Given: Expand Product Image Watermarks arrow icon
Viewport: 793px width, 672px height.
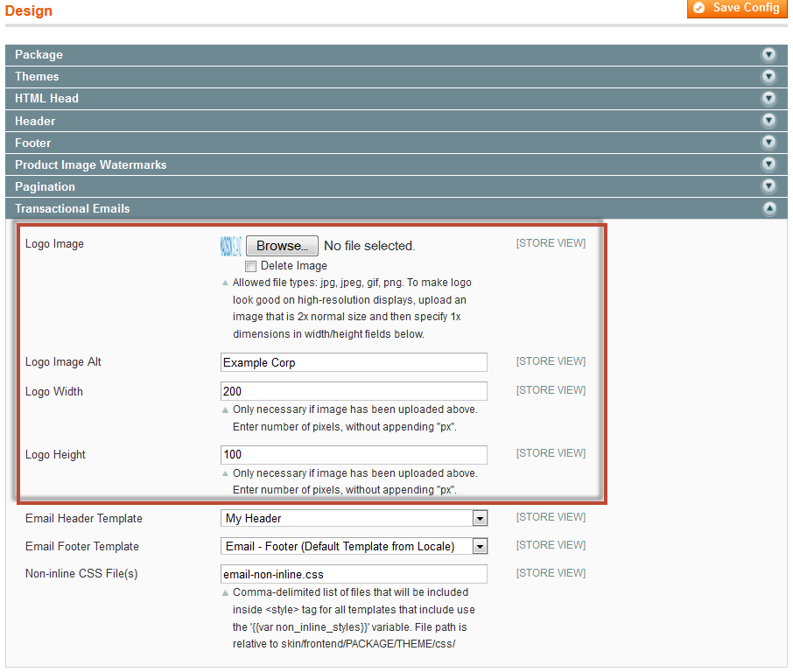Looking at the screenshot, I should (768, 164).
